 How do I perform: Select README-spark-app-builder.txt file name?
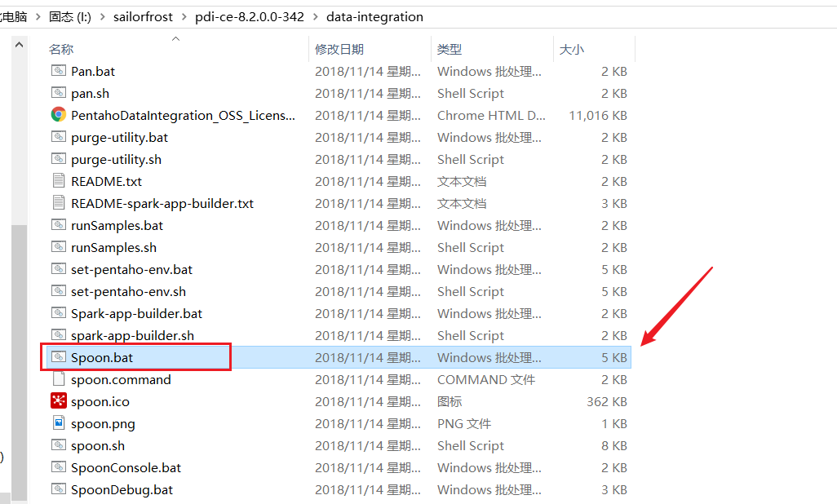[x=162, y=203]
